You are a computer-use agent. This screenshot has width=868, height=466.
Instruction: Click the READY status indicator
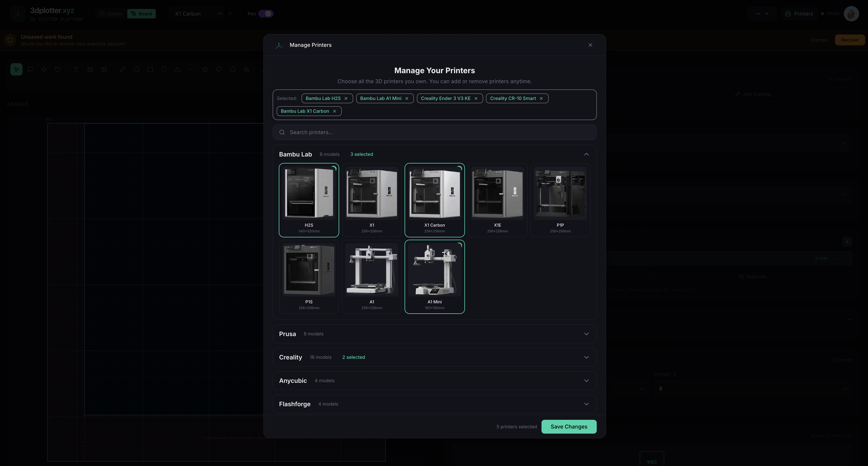pos(830,14)
